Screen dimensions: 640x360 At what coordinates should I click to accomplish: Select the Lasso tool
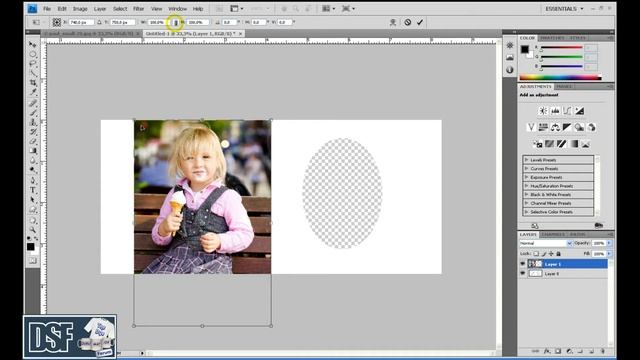pyautogui.click(x=33, y=64)
